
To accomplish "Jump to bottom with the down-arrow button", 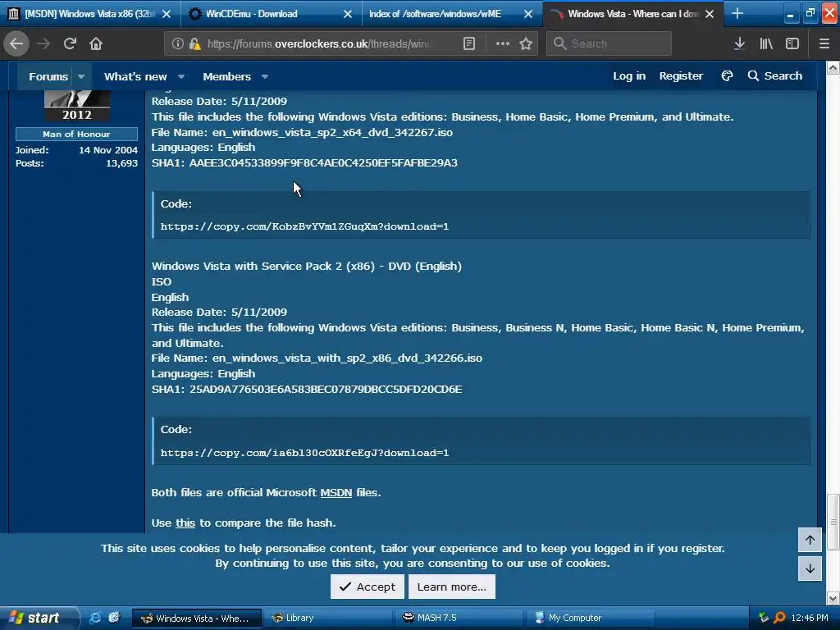I will (x=810, y=568).
